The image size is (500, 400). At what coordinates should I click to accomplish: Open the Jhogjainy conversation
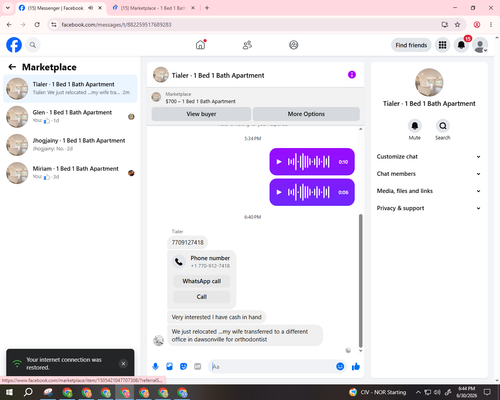(x=70, y=145)
